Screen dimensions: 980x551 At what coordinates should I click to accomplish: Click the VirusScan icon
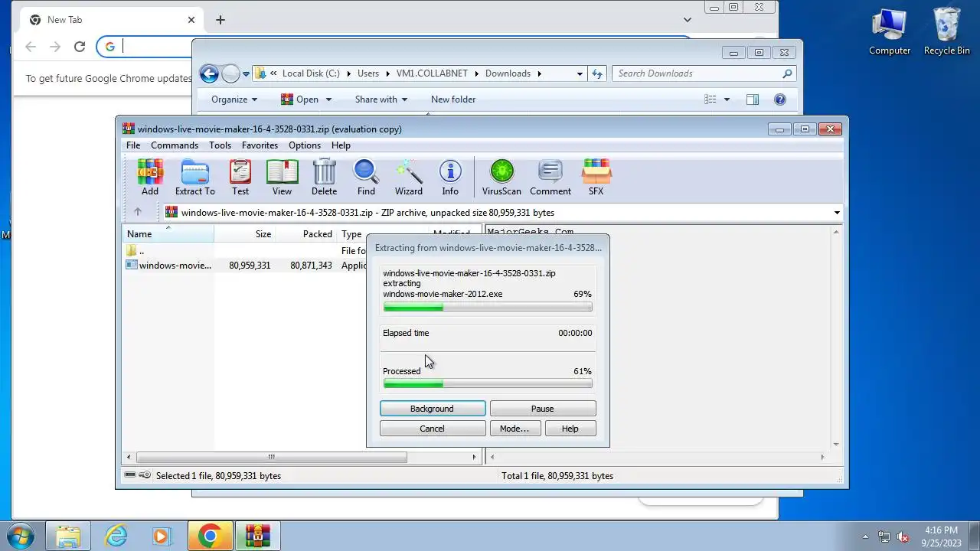(501, 178)
